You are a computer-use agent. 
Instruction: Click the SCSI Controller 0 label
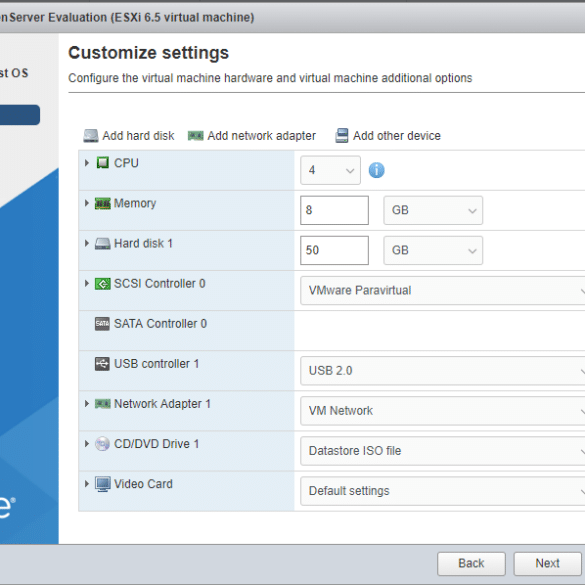pos(160,284)
